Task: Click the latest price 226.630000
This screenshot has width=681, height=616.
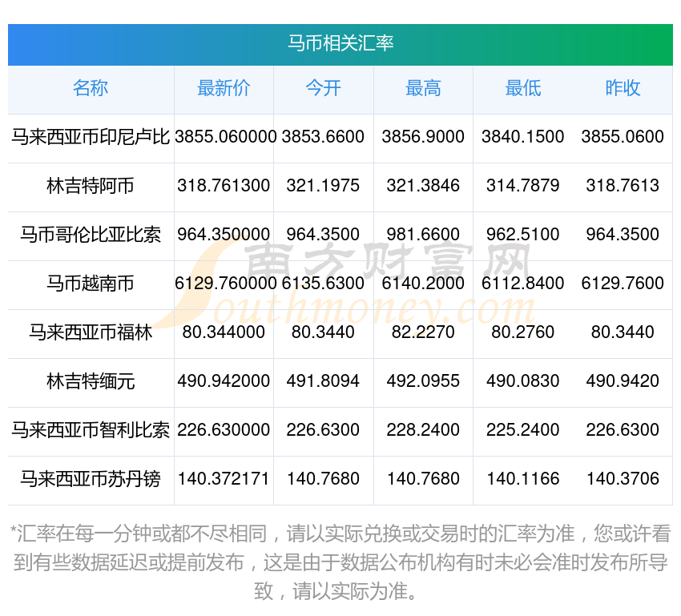Action: point(224,430)
